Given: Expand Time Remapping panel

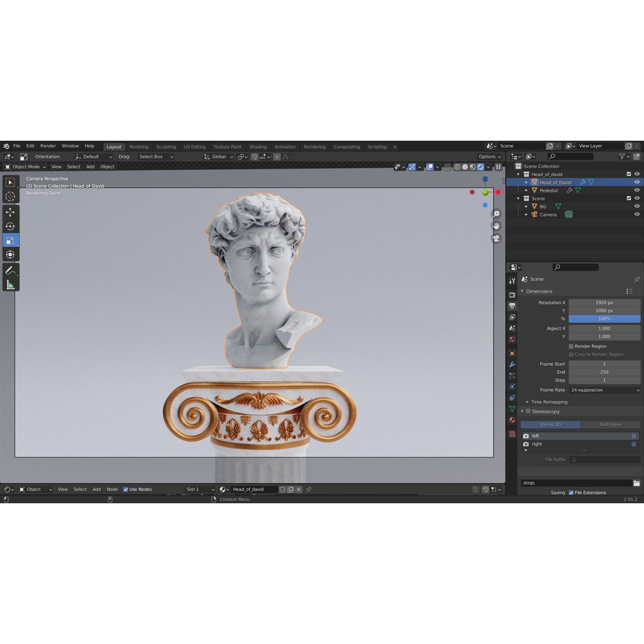Looking at the screenshot, I should click(549, 402).
